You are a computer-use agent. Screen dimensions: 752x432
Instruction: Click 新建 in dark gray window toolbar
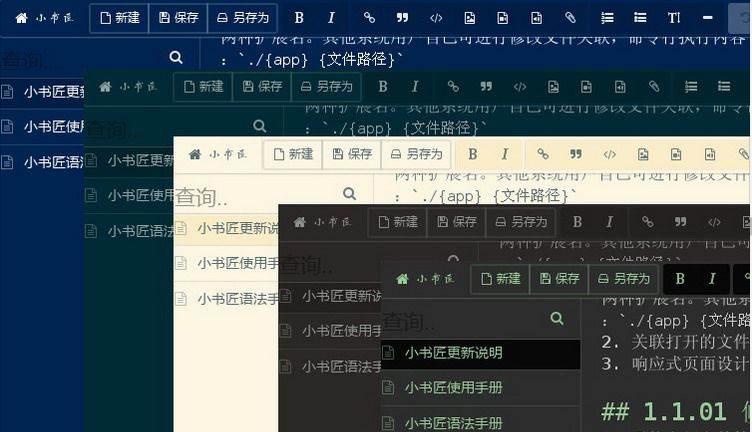click(398, 222)
